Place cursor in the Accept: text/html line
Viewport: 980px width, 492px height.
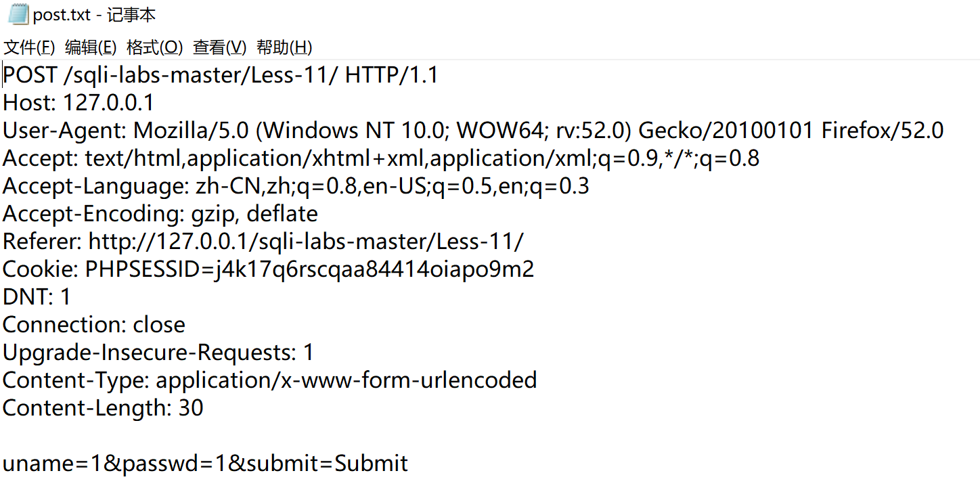[380, 158]
